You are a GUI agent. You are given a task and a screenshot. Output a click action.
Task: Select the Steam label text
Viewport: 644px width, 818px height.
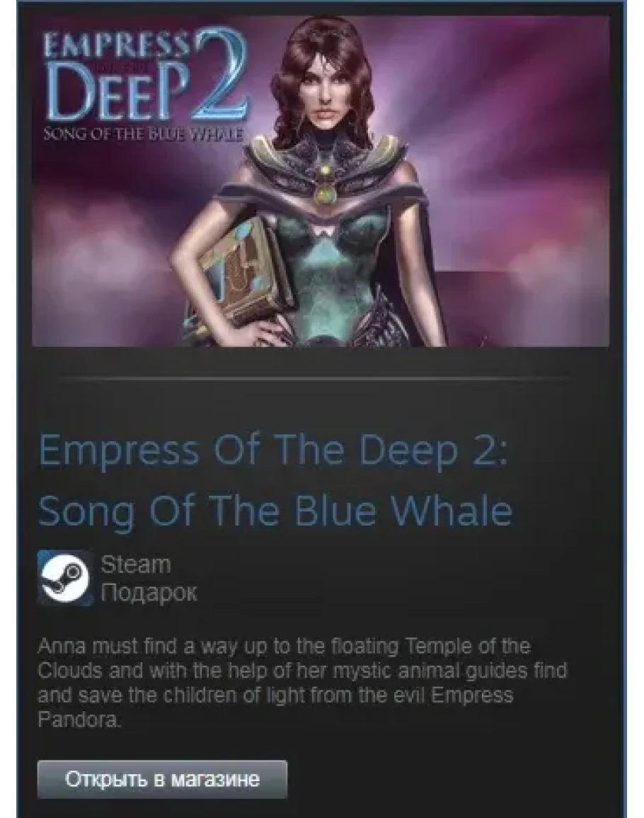click(x=136, y=564)
